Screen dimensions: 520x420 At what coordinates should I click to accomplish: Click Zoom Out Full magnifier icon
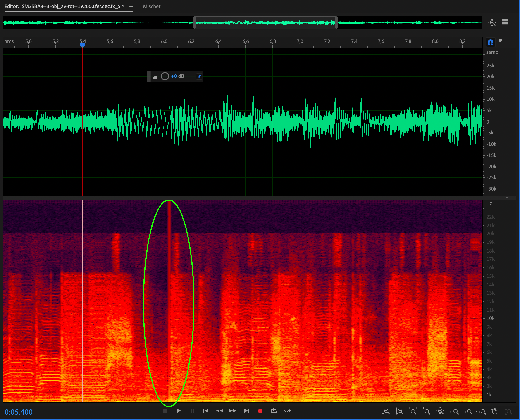point(440,411)
